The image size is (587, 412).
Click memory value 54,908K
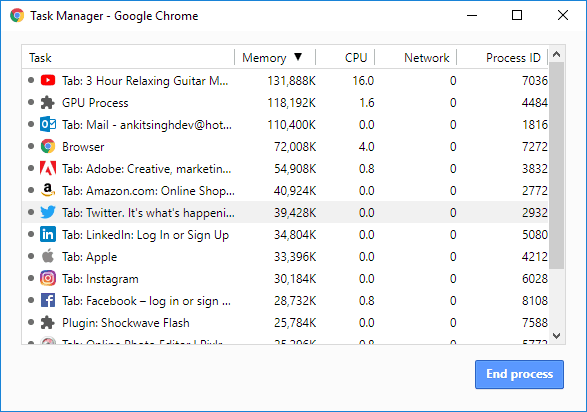tap(295, 169)
